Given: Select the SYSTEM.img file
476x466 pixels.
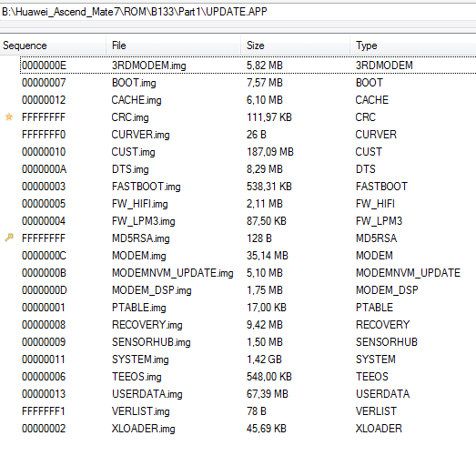Looking at the screenshot, I should (248, 360).
